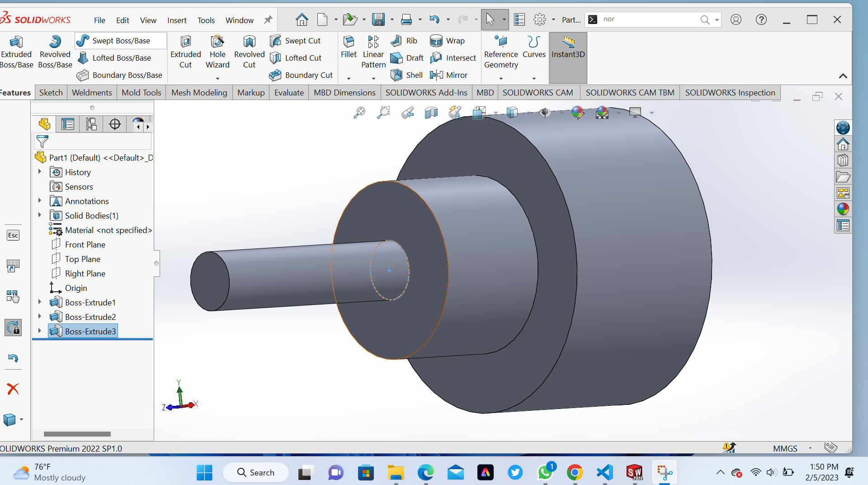Choose the Lofted Cut feature
The image size is (868, 485).
(x=295, y=58)
